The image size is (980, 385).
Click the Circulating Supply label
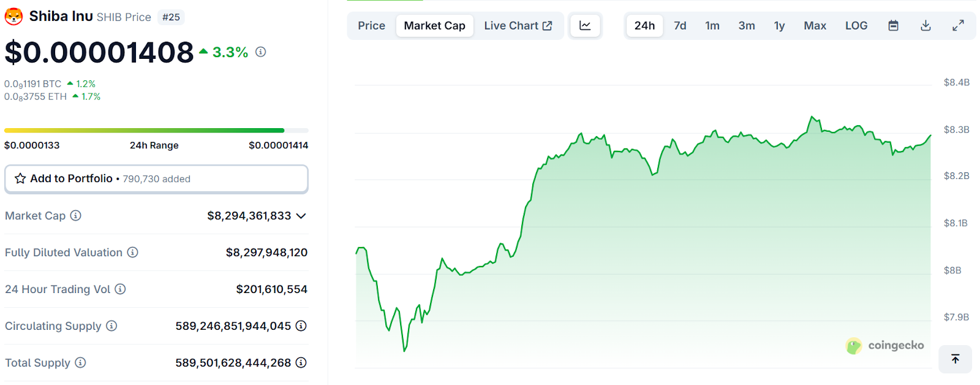53,326
